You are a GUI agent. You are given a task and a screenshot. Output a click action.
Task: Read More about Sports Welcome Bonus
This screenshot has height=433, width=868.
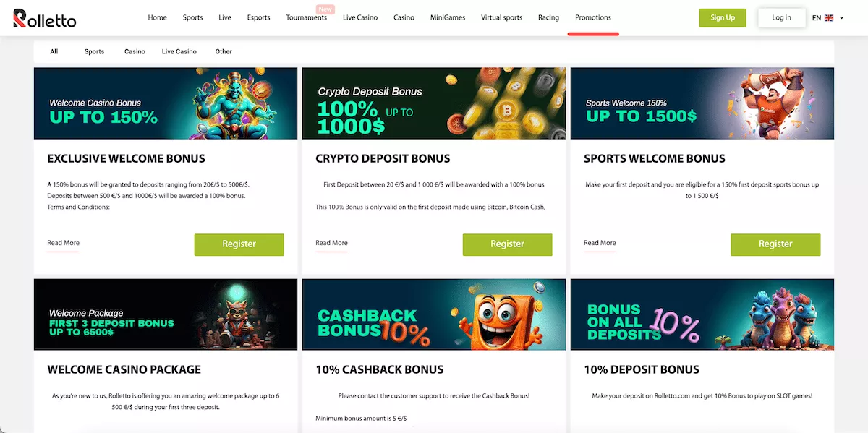(600, 244)
